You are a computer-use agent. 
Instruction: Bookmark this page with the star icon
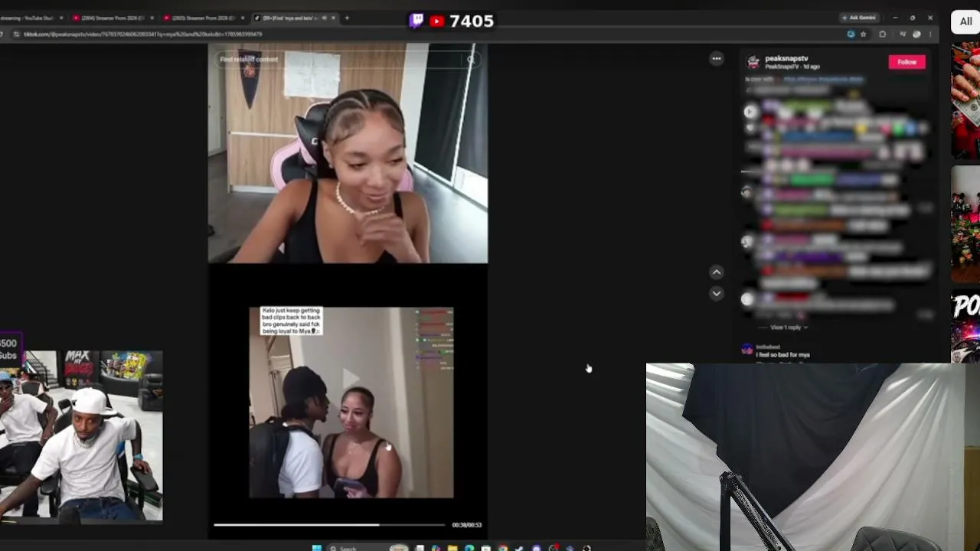pos(863,34)
